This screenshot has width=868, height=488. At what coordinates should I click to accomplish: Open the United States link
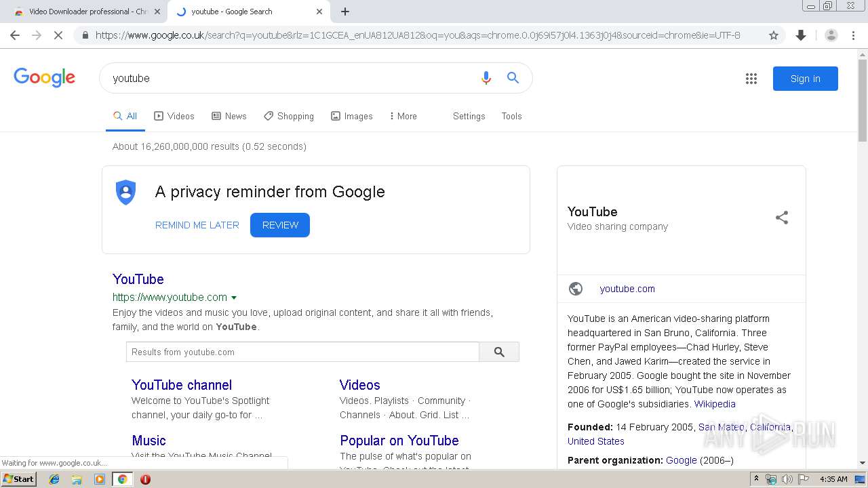[596, 441]
